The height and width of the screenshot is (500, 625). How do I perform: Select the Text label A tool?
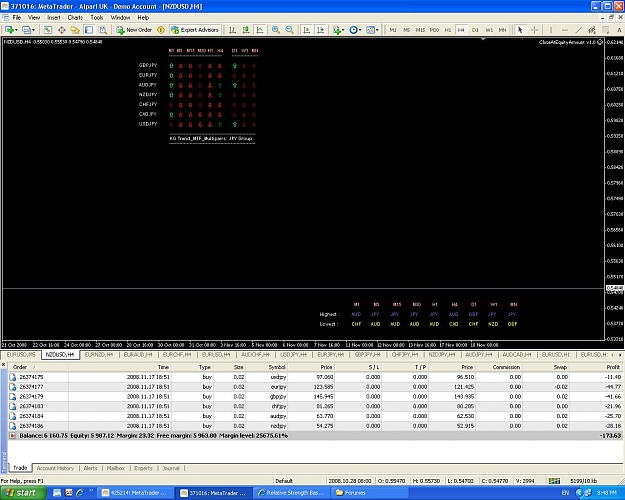pyautogui.click(x=619, y=30)
